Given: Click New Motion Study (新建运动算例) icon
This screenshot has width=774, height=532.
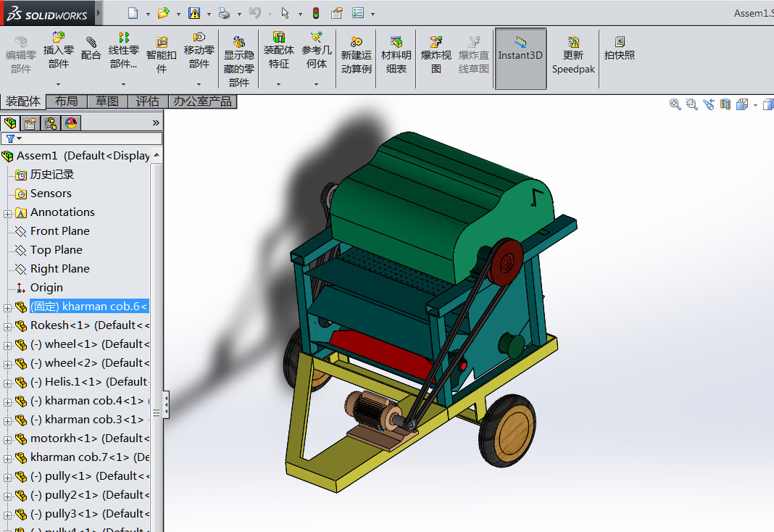Looking at the screenshot, I should [356, 55].
